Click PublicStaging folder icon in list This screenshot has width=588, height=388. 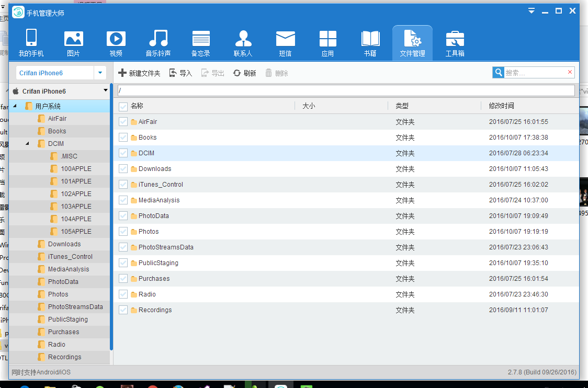(134, 263)
